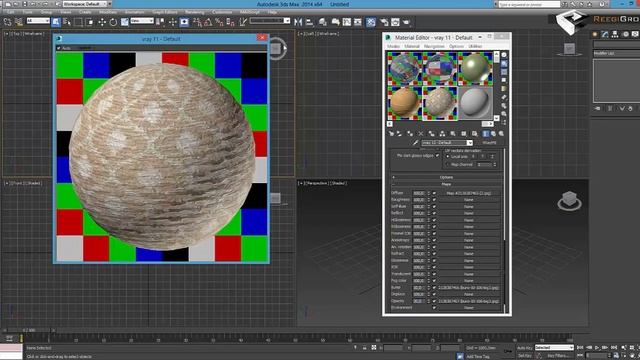Toggle Fix dark glossy edges checkbox
This screenshot has width=640, height=360.
(438, 156)
